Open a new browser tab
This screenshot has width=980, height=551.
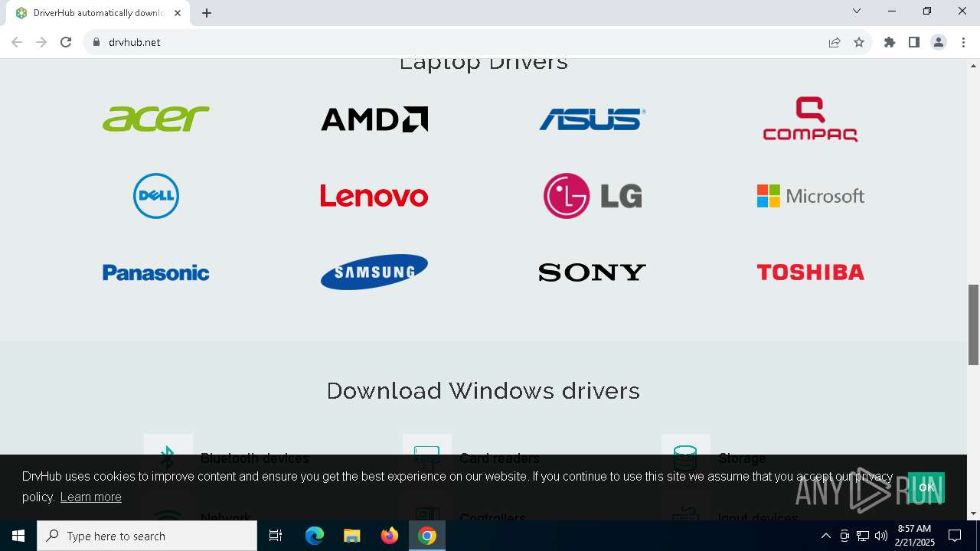coord(207,13)
